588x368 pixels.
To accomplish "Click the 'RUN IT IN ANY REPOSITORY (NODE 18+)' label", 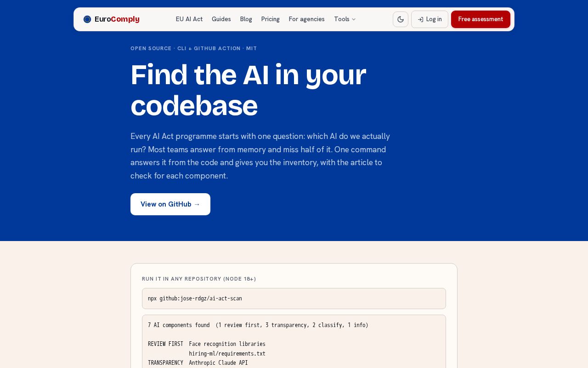I will 199,279.
